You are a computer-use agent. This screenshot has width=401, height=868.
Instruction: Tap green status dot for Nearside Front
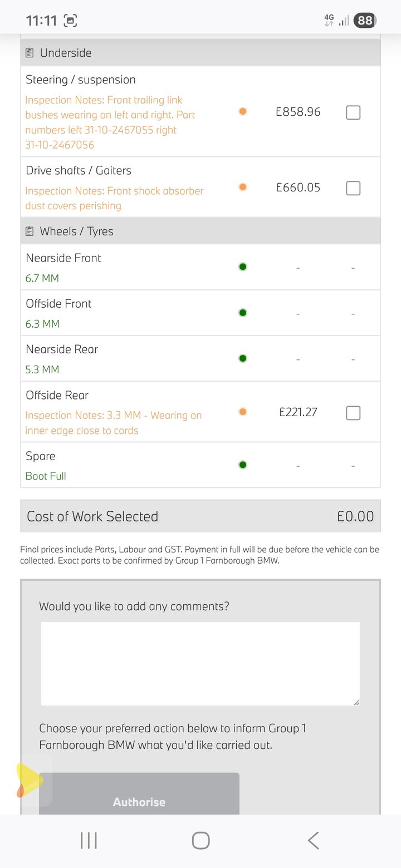click(x=242, y=267)
